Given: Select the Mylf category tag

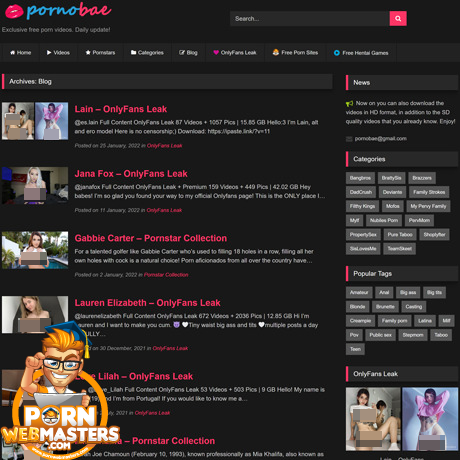Looking at the screenshot, I should click(x=354, y=220).
